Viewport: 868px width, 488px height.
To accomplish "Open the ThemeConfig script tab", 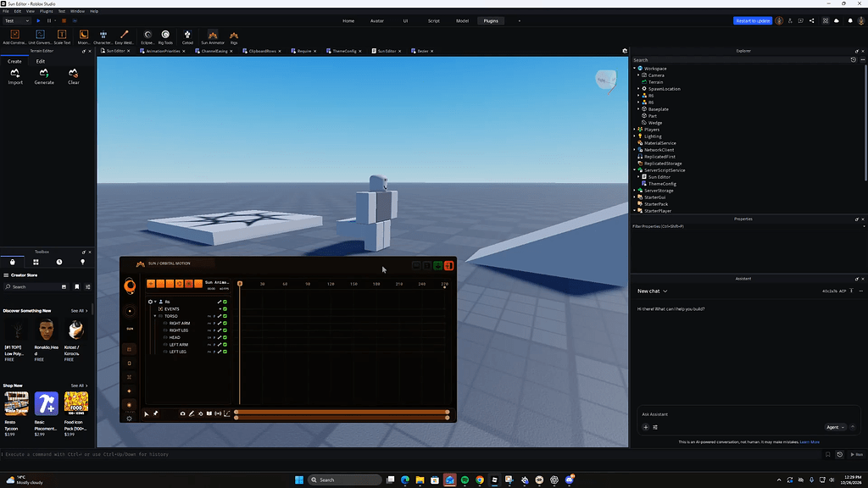I will point(344,51).
